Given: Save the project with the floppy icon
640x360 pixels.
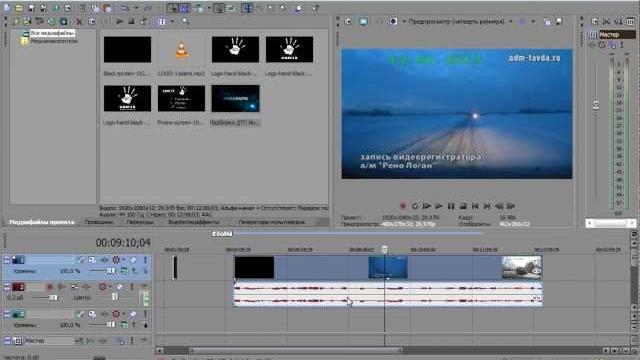Looking at the screenshot, I should 31,8.
